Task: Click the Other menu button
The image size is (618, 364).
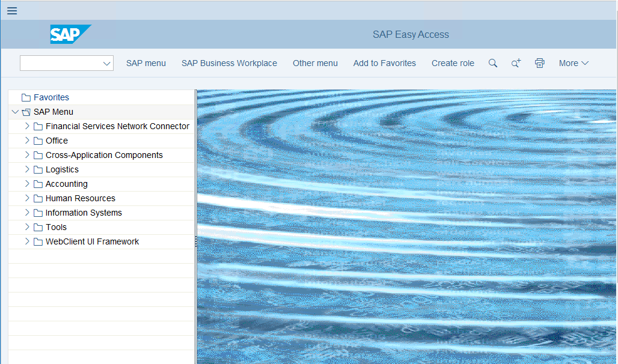Action: [x=315, y=63]
